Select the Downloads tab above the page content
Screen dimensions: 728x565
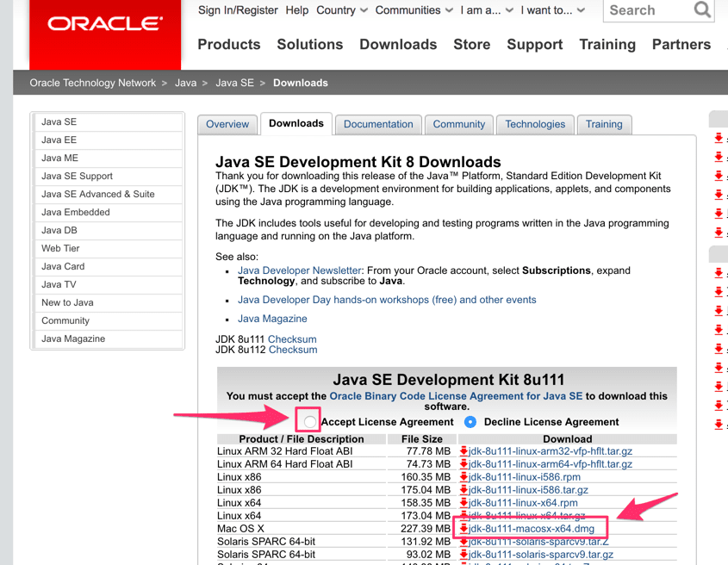click(296, 123)
